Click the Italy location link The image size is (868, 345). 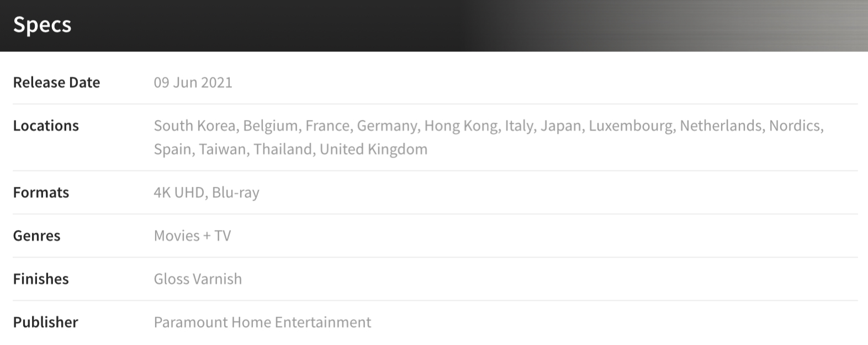[519, 126]
